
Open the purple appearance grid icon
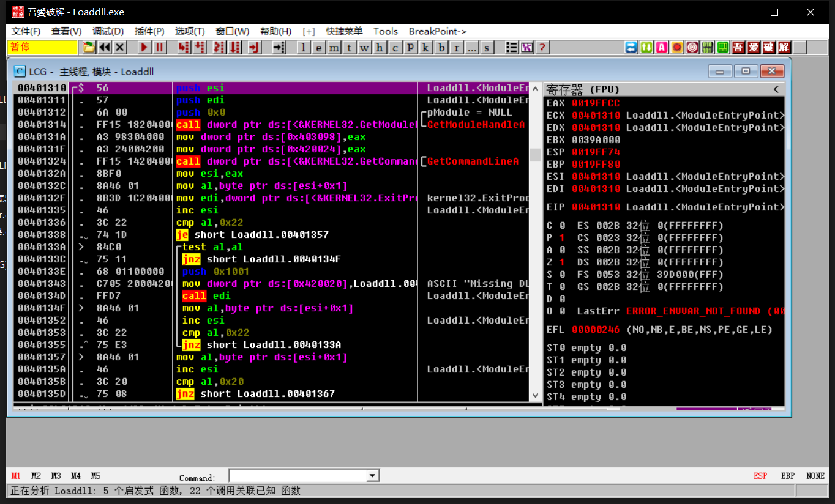526,47
